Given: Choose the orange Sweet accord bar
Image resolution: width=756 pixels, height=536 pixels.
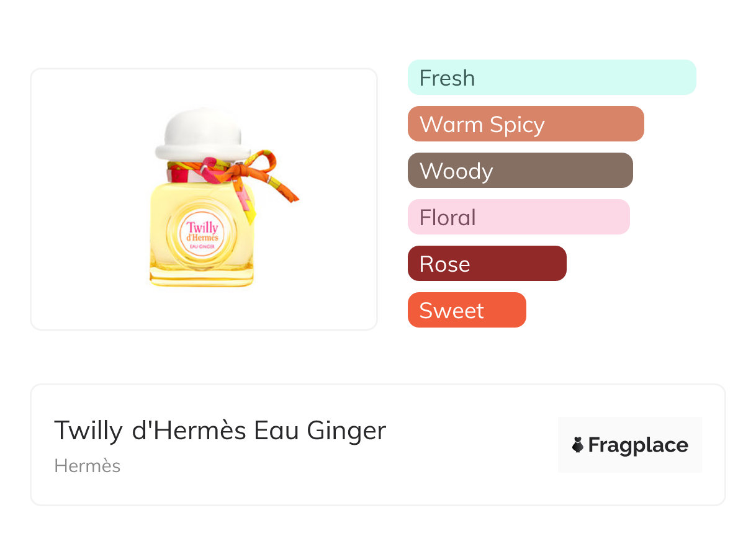Looking at the screenshot, I should (466, 310).
